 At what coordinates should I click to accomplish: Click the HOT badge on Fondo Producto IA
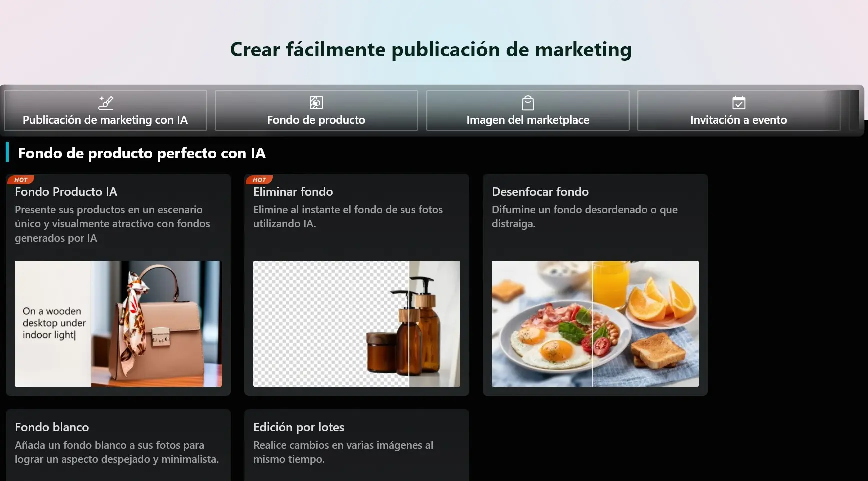(21, 180)
